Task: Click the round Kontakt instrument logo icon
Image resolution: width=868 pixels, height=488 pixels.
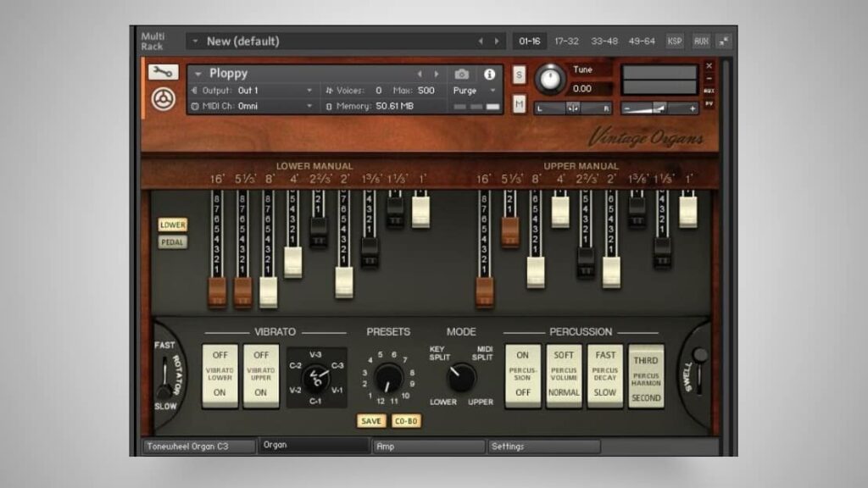Action: [163, 99]
